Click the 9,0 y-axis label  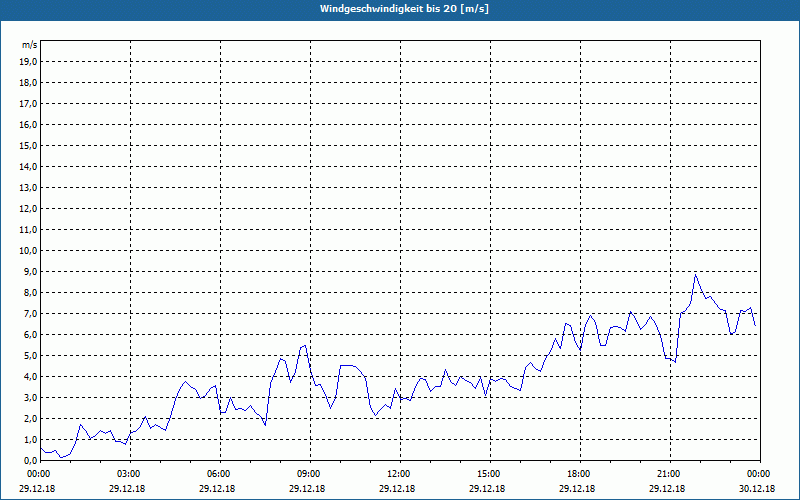click(30, 271)
